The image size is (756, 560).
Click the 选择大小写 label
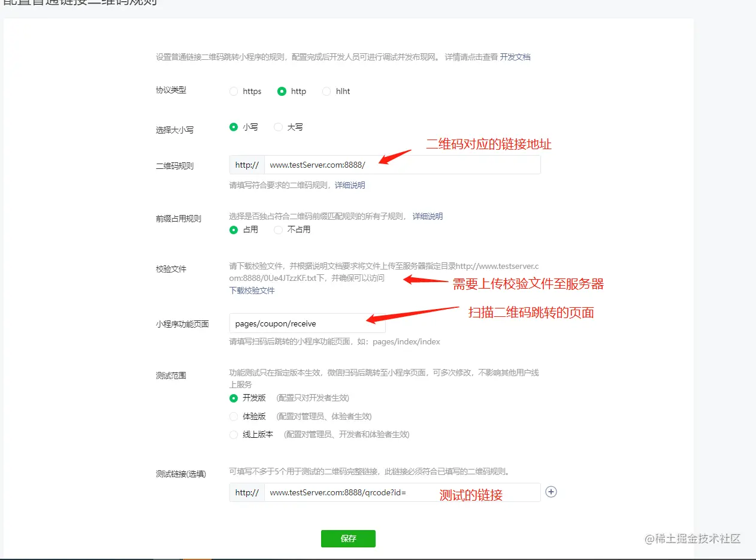[x=175, y=129]
